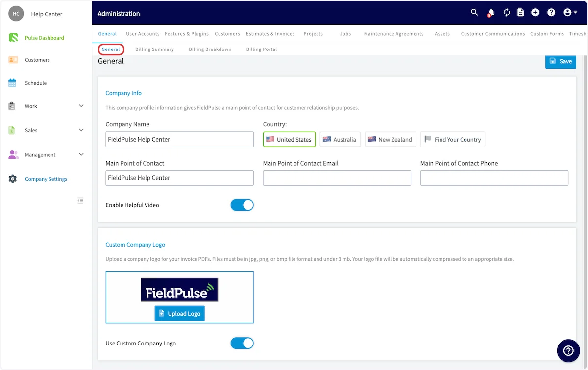
Task: Click the Custom Company Logo heading
Action: [x=135, y=245]
